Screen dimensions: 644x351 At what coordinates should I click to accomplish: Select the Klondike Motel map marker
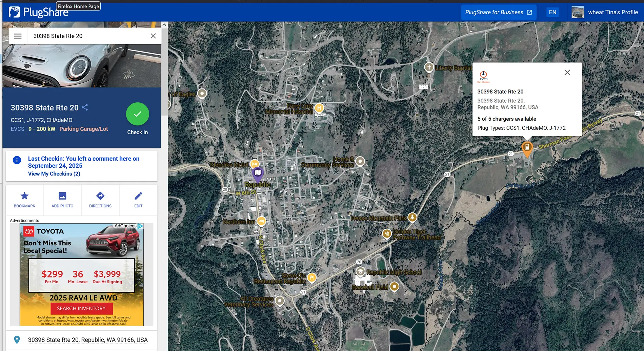tap(255, 164)
